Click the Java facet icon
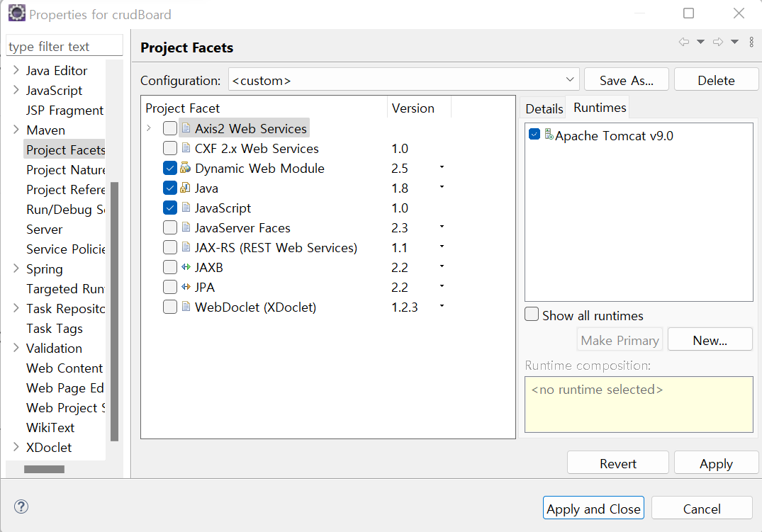Viewport: 762px width, 532px height. click(x=185, y=188)
